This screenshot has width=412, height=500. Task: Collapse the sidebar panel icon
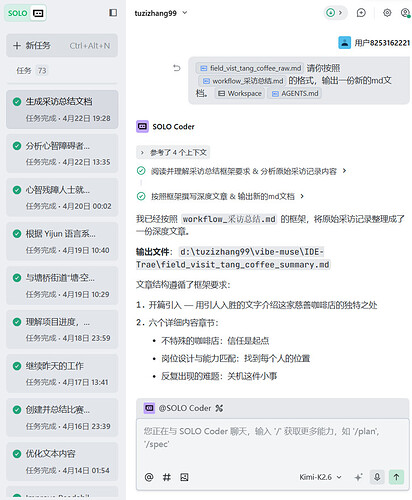coord(113,13)
